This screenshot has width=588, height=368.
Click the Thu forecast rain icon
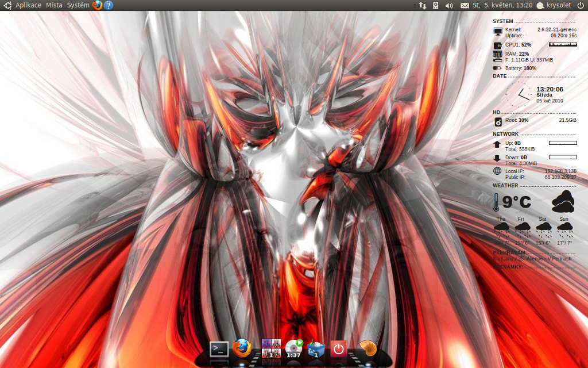tap(501, 230)
